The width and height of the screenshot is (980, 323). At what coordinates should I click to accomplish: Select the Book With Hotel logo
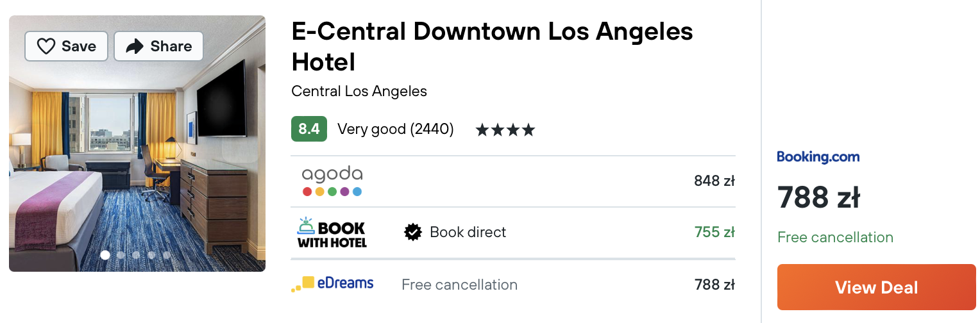click(332, 233)
